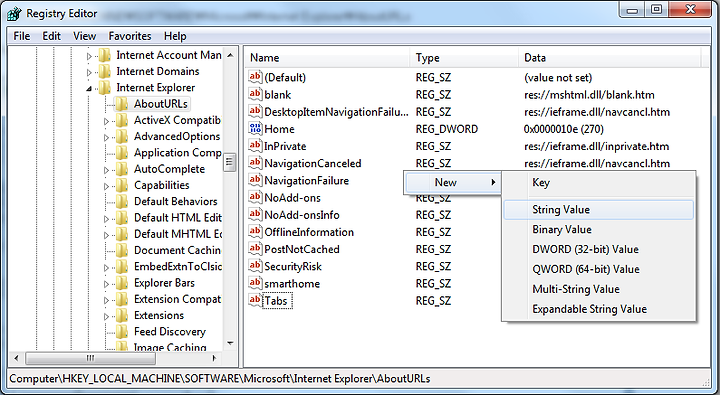Click the InPrivate string value icon

tap(255, 146)
